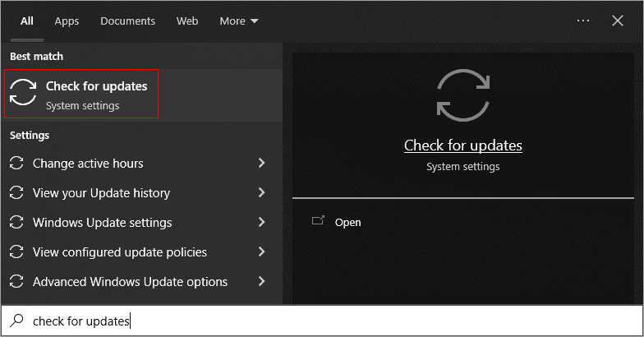This screenshot has height=337, width=644.
Task: Open the More filter dropdown
Action: (238, 21)
